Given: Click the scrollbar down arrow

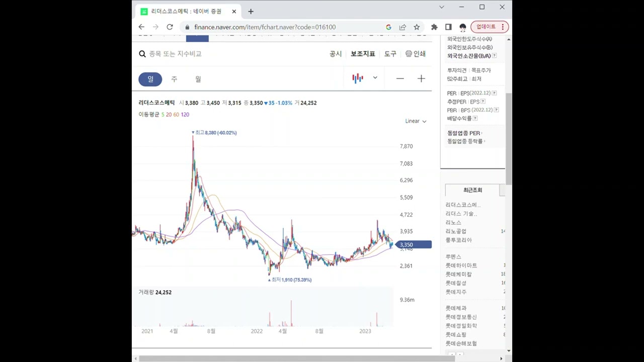Looking at the screenshot, I should (509, 351).
